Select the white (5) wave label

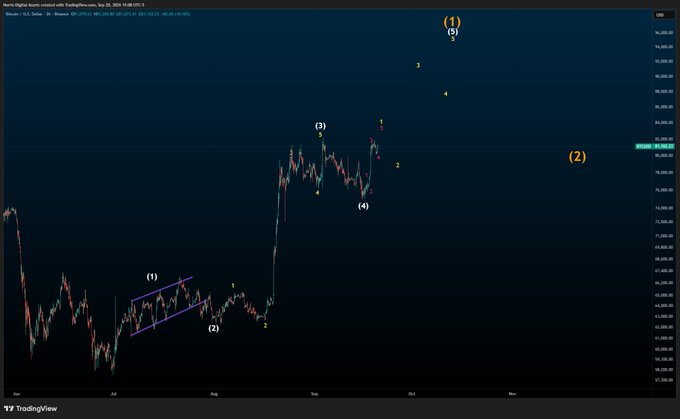point(453,32)
